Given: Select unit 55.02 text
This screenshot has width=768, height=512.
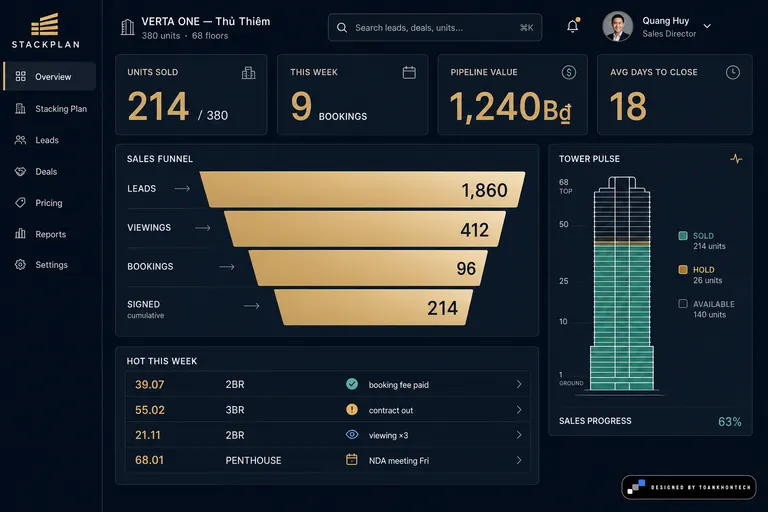Looking at the screenshot, I should coord(149,410).
